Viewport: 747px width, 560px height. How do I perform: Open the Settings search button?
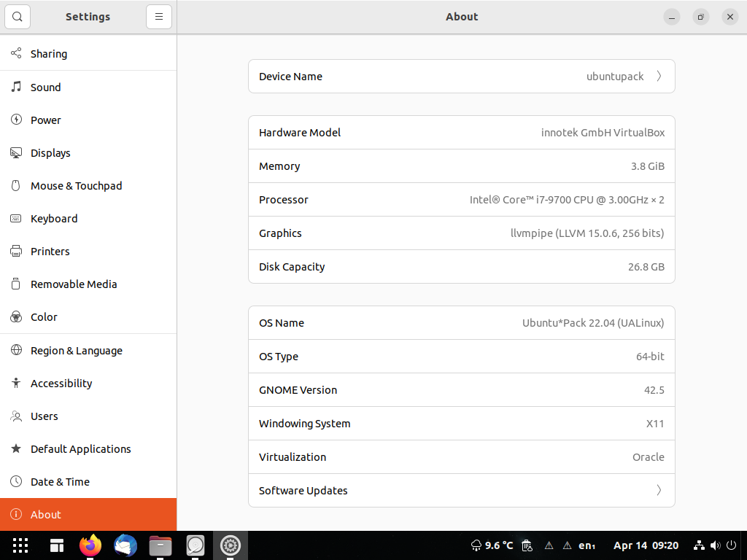click(18, 17)
